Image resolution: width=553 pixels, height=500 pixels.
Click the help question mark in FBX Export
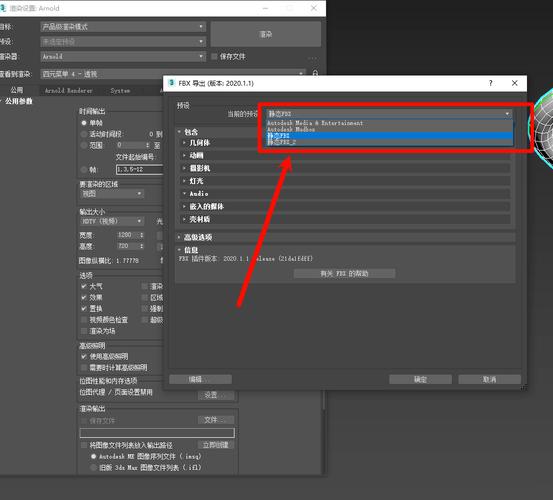tap(491, 83)
